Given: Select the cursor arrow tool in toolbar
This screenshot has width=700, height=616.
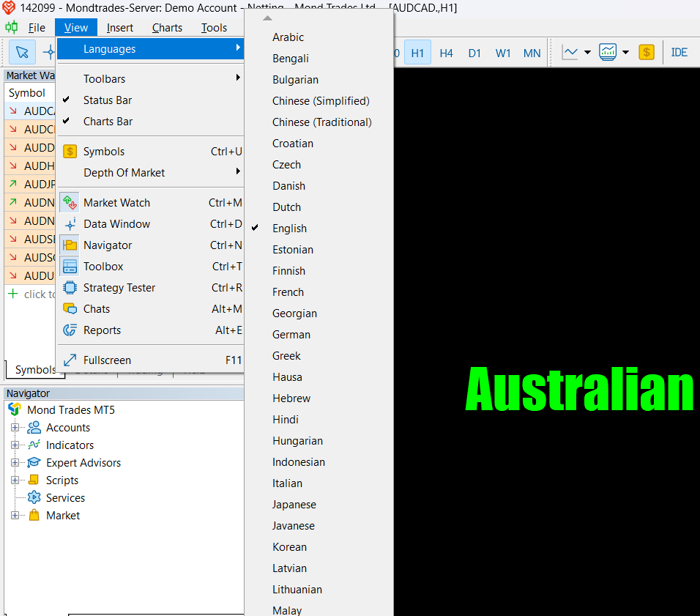Looking at the screenshot, I should pyautogui.click(x=22, y=52).
